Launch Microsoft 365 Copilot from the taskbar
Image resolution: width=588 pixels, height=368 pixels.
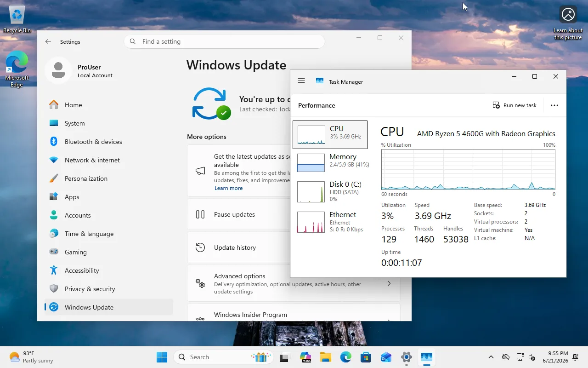(305, 357)
